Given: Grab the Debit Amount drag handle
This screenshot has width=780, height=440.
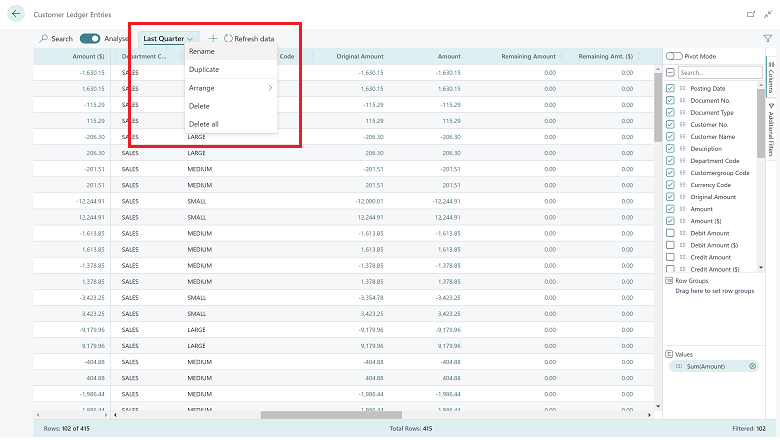Looking at the screenshot, I should 682,233.
